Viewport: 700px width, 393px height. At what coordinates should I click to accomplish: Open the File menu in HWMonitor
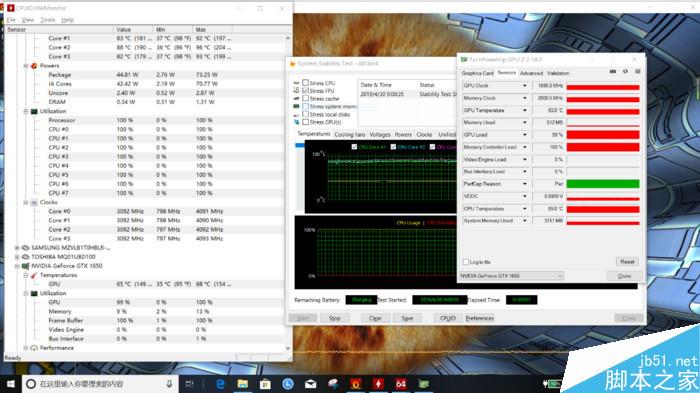11,20
